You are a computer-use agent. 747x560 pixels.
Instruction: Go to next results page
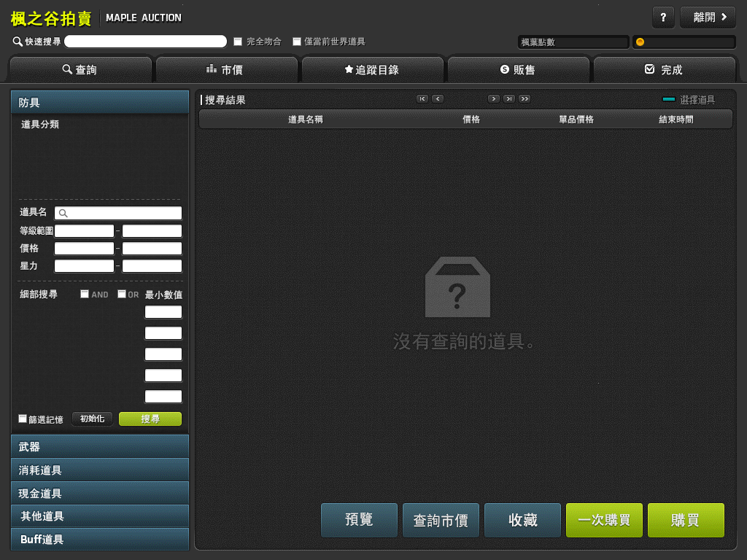coord(494,99)
